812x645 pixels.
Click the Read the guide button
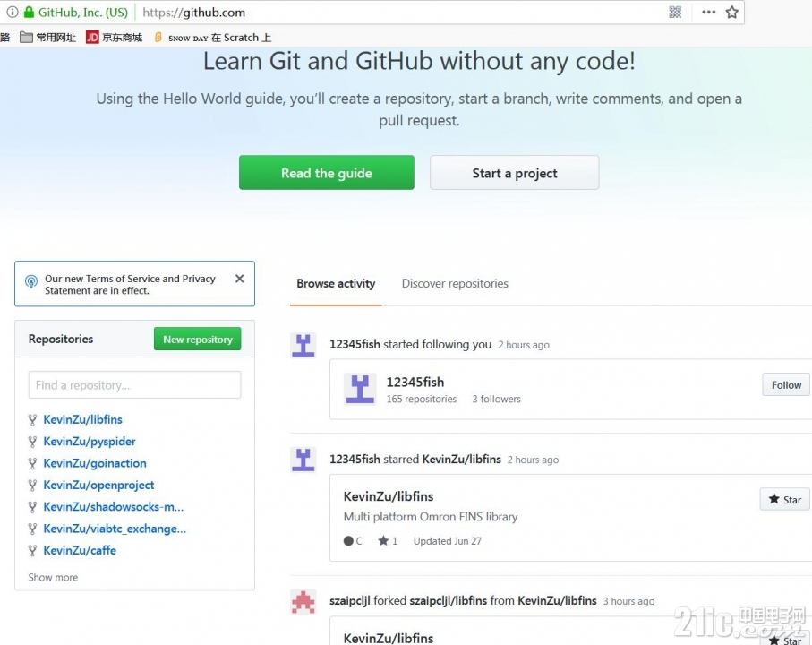point(327,173)
